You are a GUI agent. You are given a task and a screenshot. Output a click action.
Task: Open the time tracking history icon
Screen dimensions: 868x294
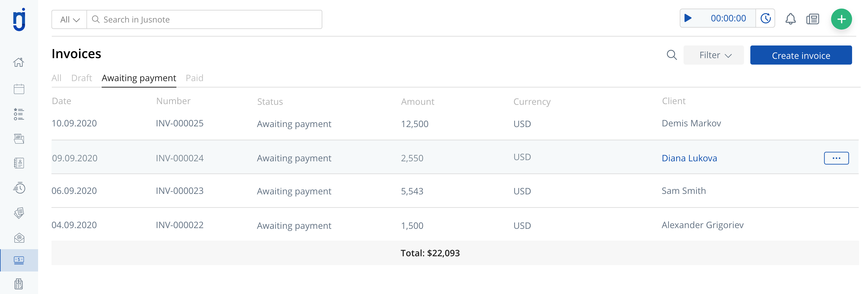(x=19, y=188)
